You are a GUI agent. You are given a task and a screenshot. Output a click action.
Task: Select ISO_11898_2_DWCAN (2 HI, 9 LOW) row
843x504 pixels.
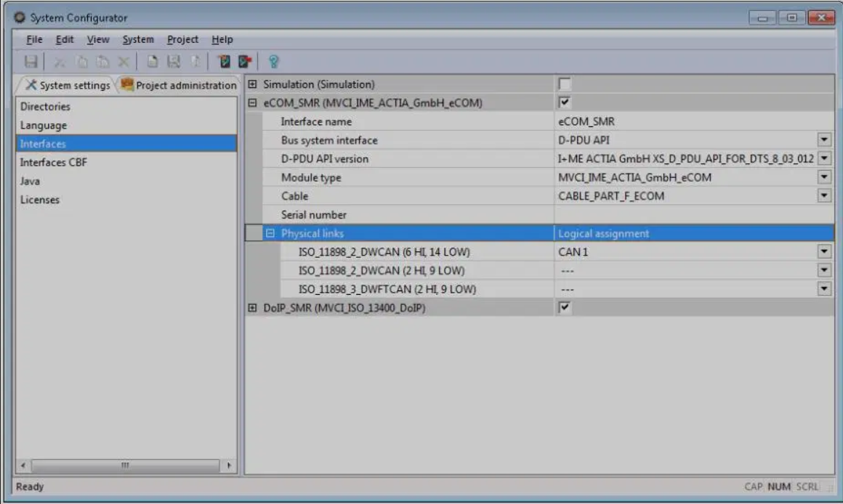382,270
